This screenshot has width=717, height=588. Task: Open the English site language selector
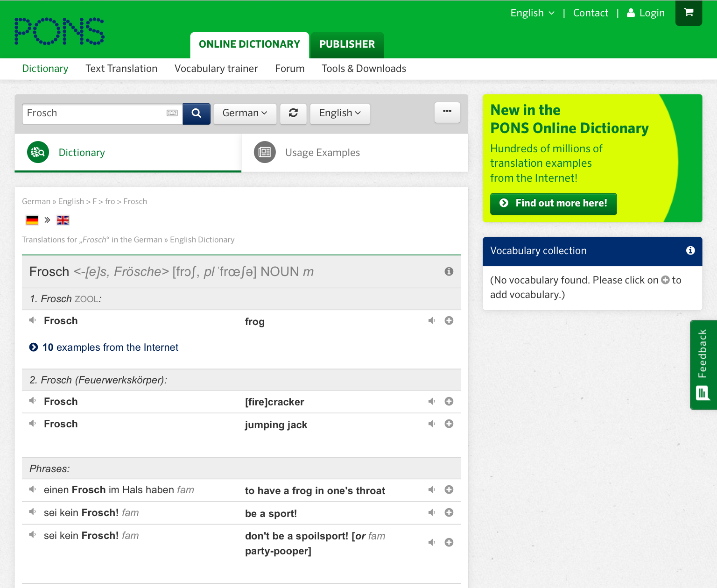coord(532,13)
